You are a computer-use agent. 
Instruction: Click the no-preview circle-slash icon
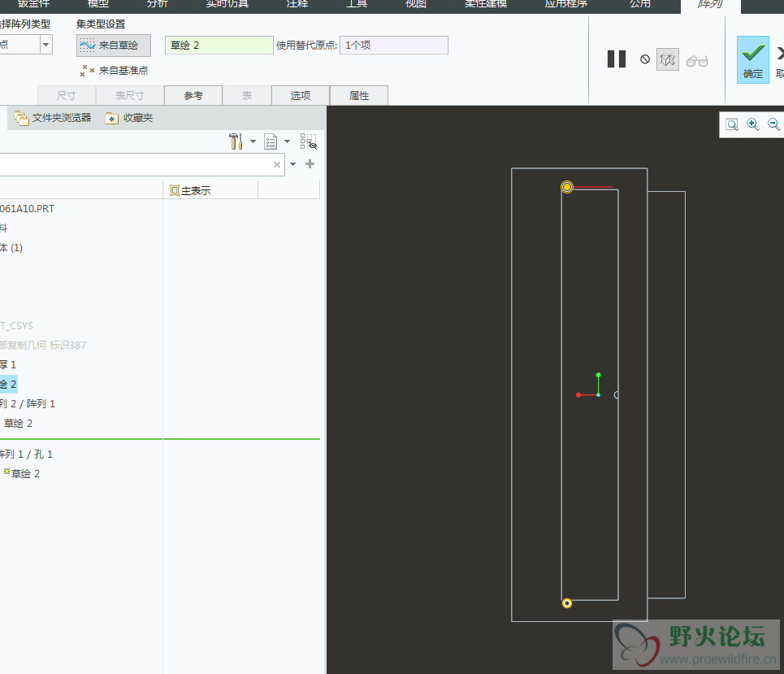[645, 59]
